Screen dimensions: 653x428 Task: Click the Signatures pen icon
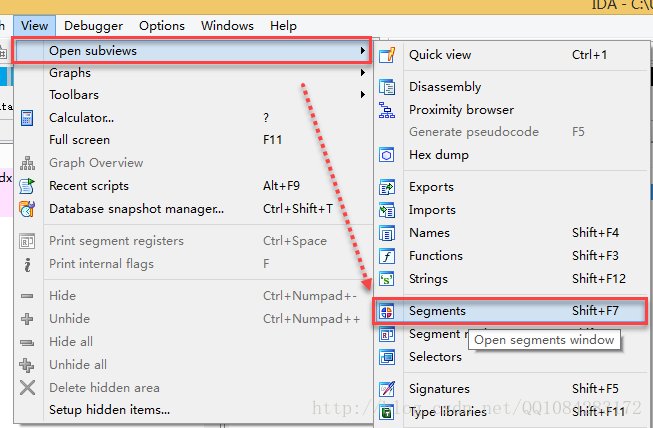click(x=387, y=389)
